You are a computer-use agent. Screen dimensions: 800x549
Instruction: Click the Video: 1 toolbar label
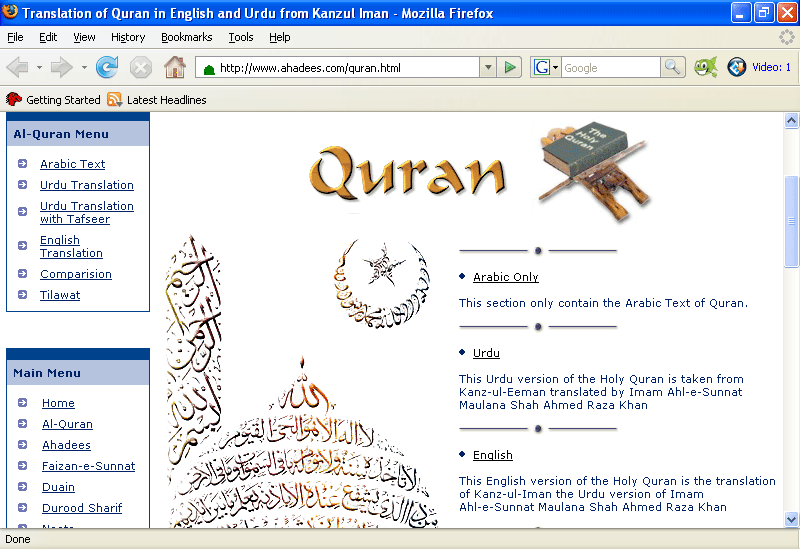[x=771, y=67]
